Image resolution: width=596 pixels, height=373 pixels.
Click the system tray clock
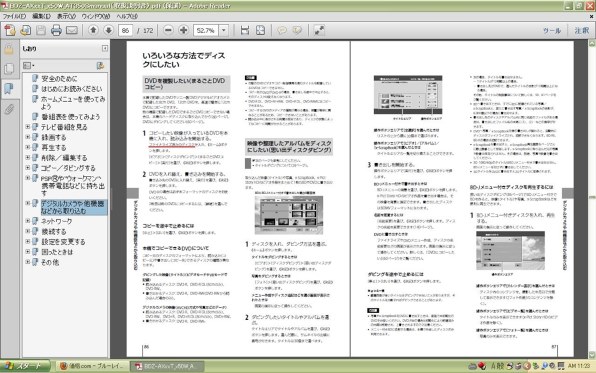pyautogui.click(x=579, y=366)
